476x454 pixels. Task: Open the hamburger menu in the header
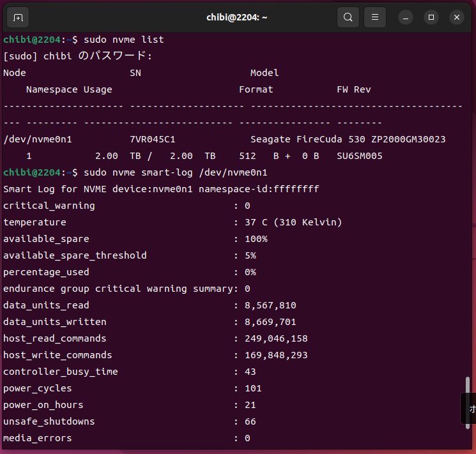click(x=375, y=17)
